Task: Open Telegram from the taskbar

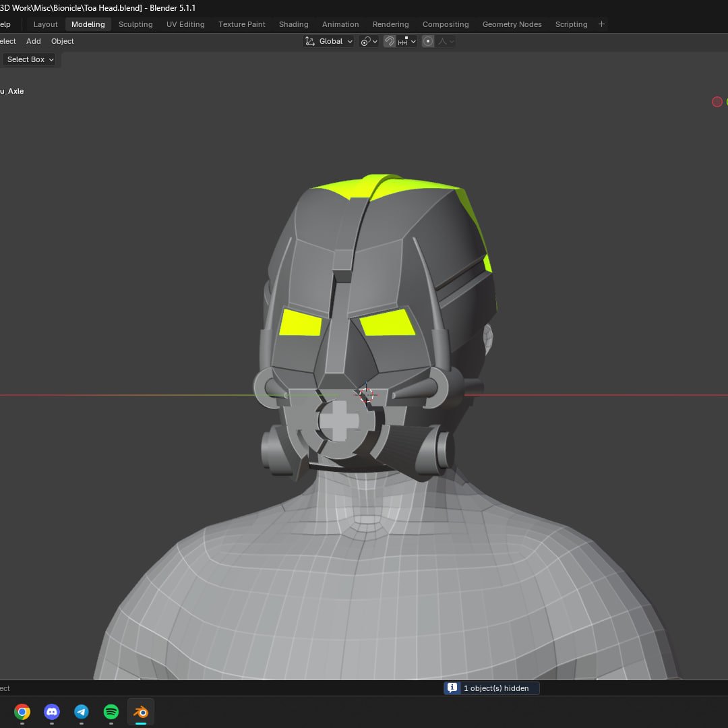Action: [82, 712]
